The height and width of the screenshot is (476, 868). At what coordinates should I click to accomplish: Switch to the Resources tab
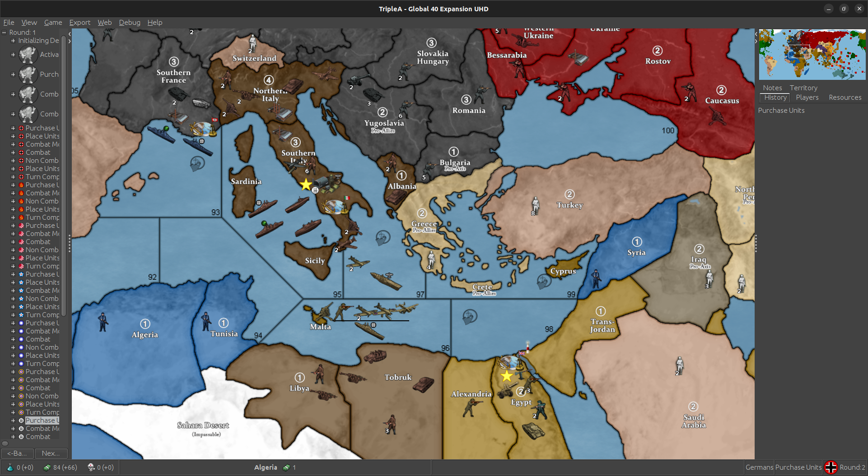845,97
